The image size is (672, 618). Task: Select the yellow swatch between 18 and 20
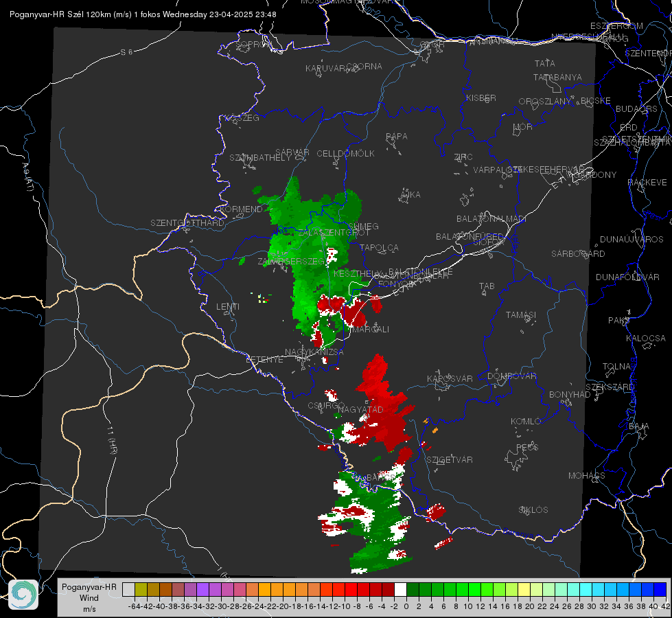click(x=524, y=589)
